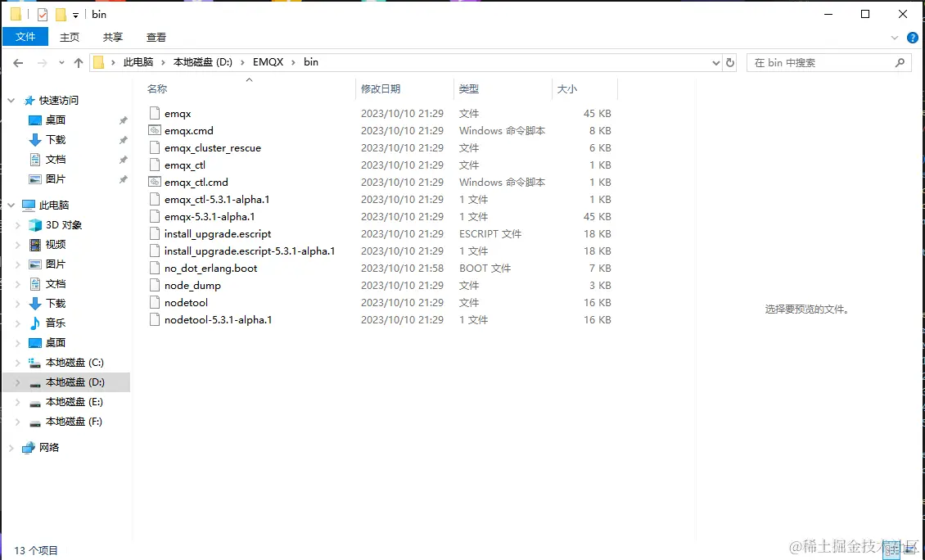
Task: Select file install_upgrade.escript-5.3.1-alpha.1
Action: pos(250,251)
